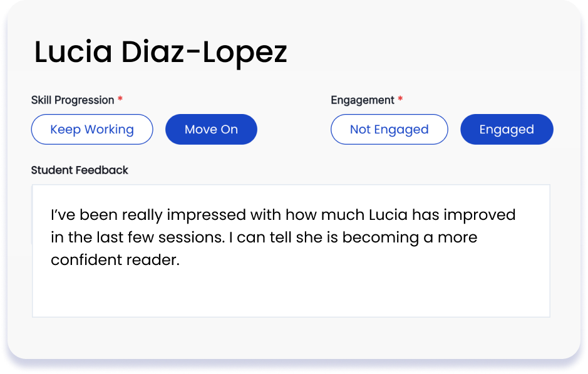This screenshot has height=374, width=588.
Task: Click the red asterisk beside Skill Progression
Action: coord(120,100)
